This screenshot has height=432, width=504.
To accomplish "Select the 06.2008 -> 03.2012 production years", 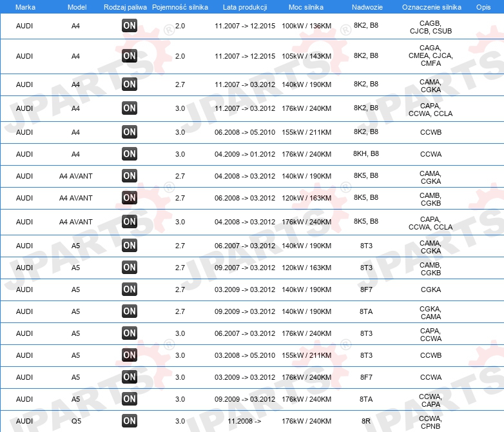I will click(x=245, y=198).
